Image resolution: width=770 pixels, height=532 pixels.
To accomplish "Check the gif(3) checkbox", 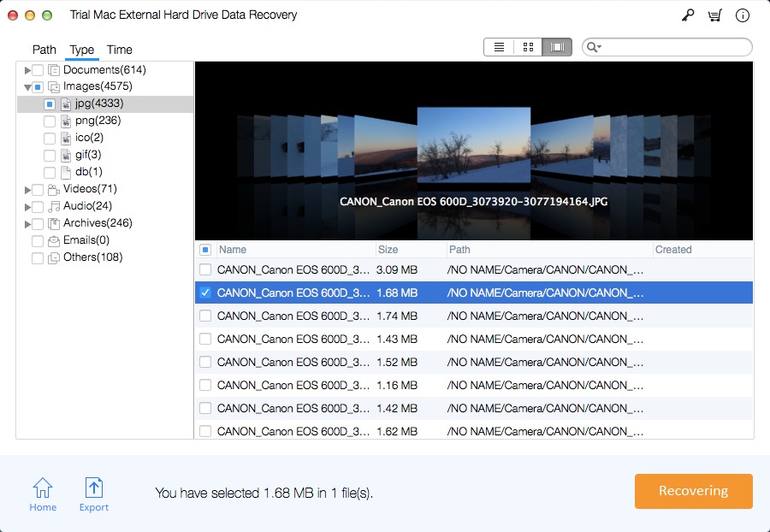I will click(50, 156).
